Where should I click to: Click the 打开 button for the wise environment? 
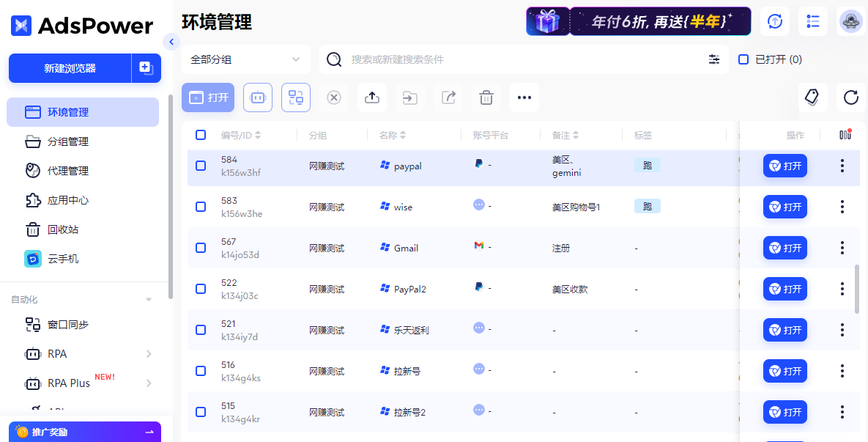tap(784, 207)
